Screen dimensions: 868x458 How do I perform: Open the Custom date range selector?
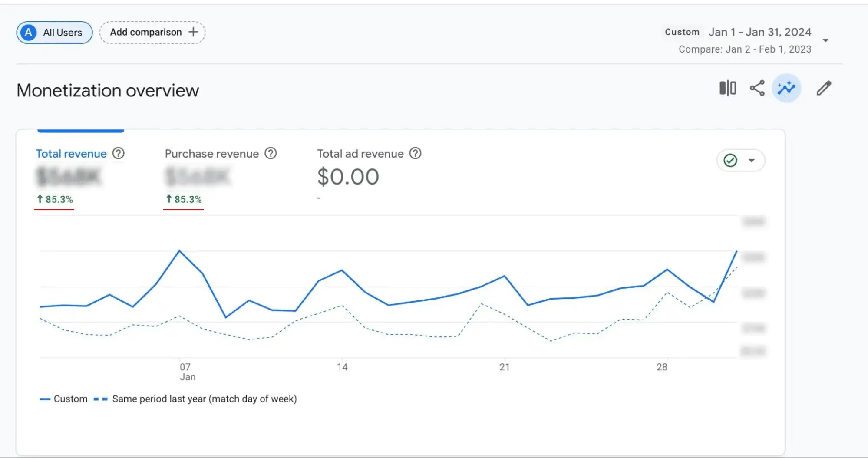[x=682, y=32]
